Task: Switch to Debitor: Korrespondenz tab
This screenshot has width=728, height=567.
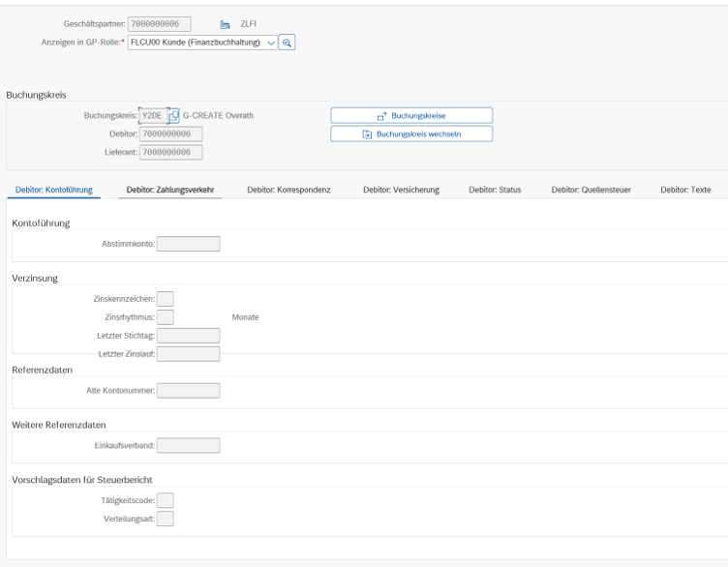Action: [x=288, y=190]
